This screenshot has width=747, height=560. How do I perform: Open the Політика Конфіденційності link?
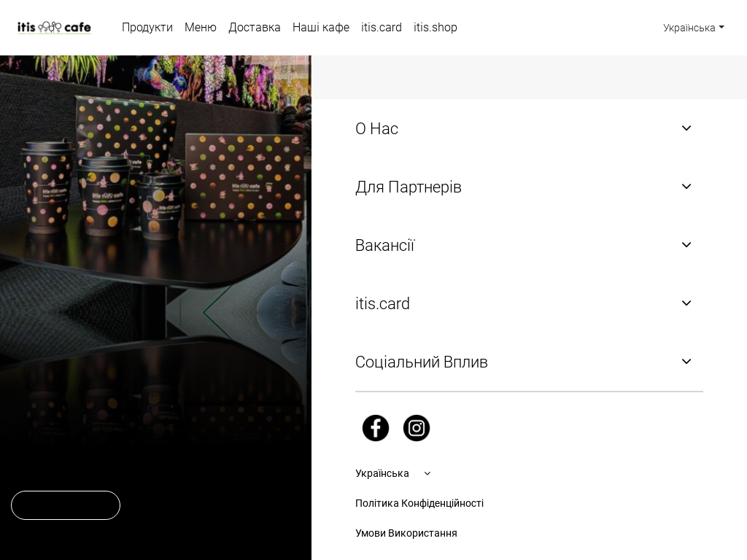419,503
